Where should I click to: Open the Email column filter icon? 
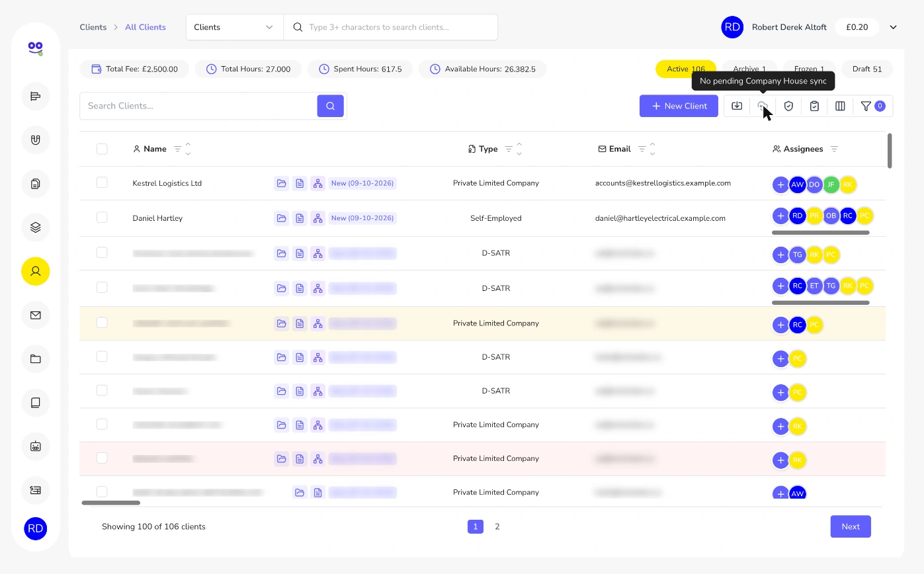[642, 149]
